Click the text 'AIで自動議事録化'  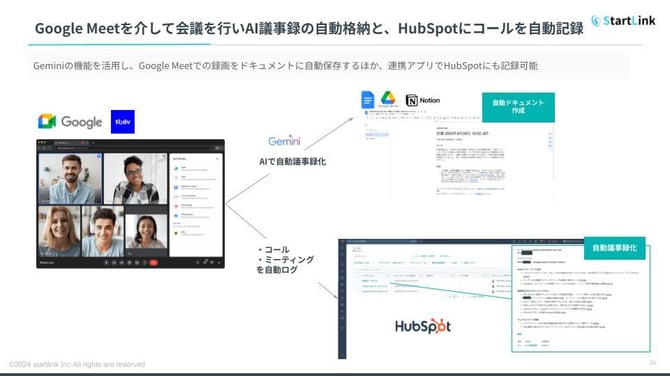click(293, 162)
